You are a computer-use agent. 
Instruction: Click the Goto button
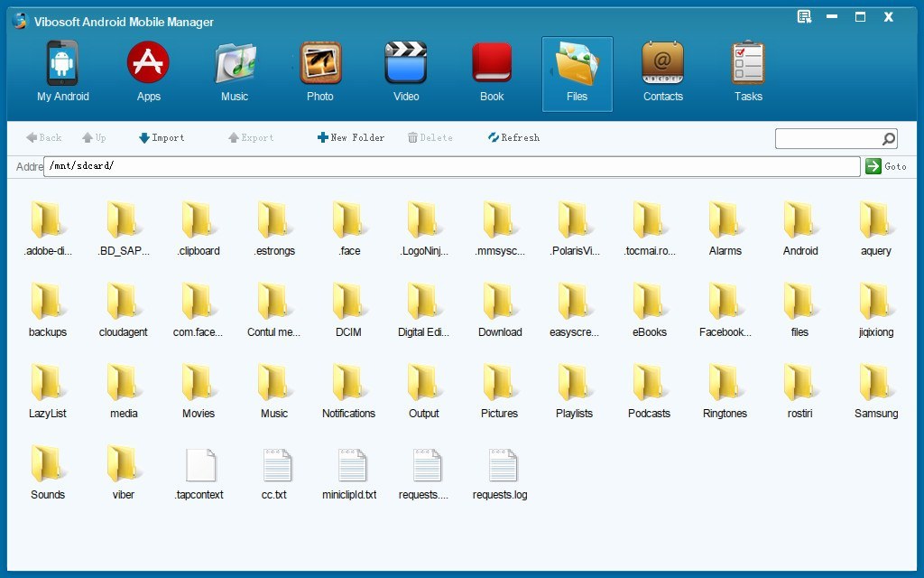click(886, 166)
